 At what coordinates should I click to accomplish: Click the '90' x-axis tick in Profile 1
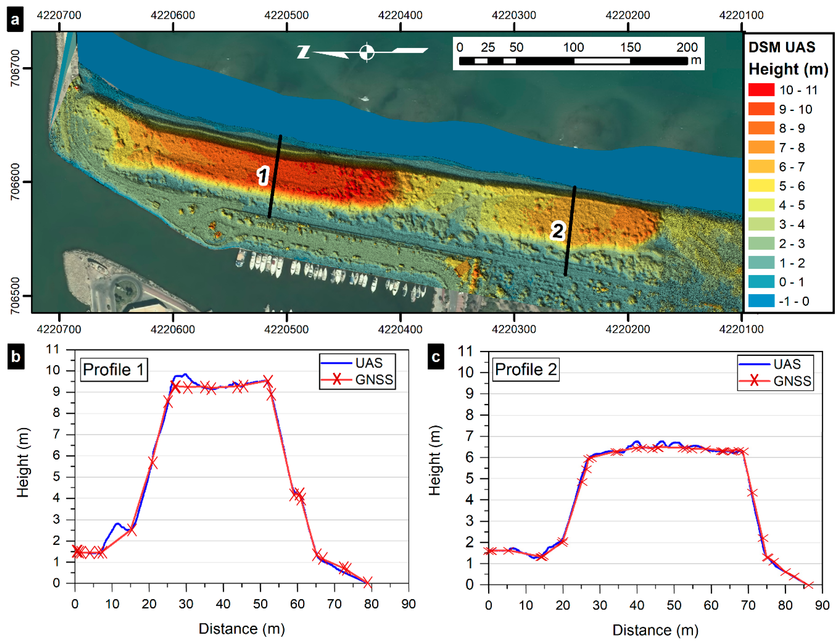(409, 604)
